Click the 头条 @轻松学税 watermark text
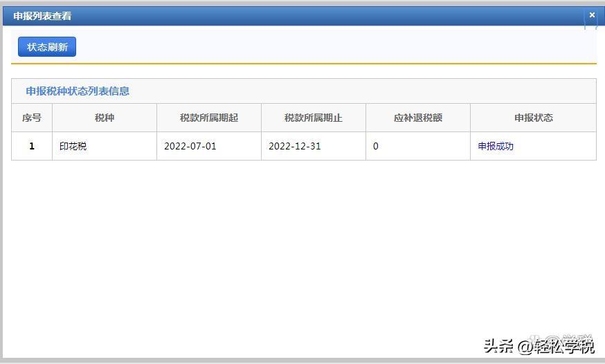 [x=539, y=345]
